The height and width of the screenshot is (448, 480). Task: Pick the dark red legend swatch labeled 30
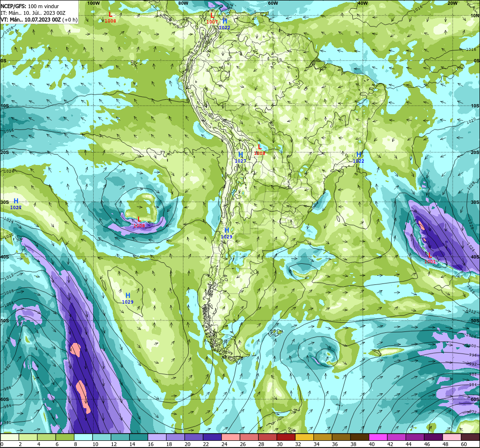click(286, 437)
